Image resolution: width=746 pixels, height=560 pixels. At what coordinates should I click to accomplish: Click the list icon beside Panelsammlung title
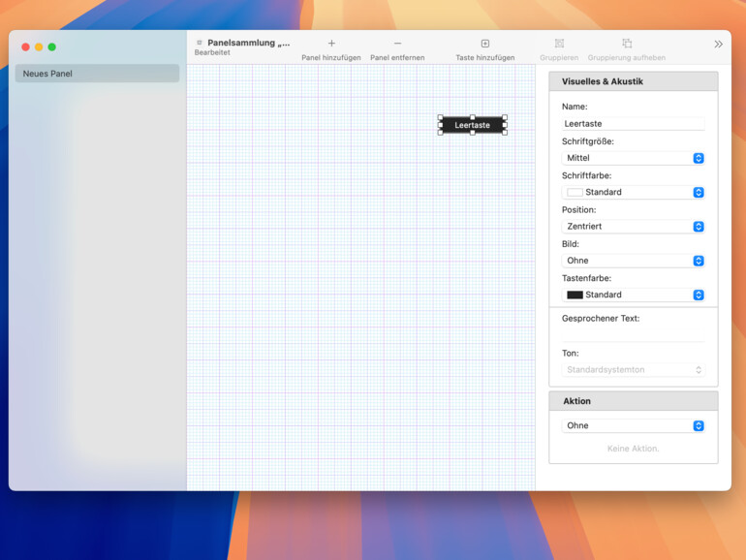[200, 43]
